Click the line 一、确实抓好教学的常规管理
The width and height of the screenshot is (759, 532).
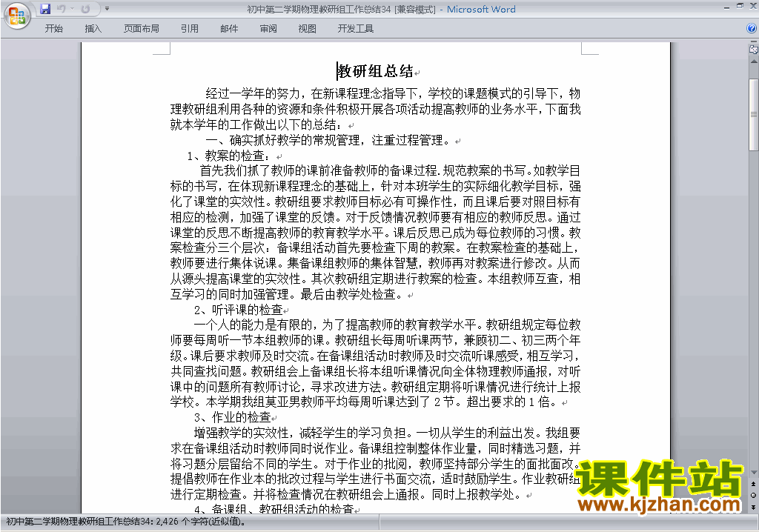point(327,140)
